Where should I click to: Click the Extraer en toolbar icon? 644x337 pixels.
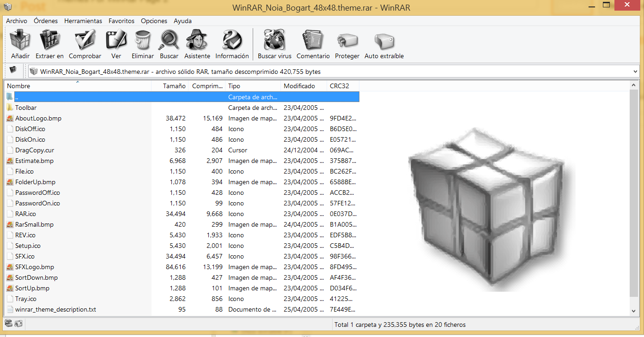49,40
